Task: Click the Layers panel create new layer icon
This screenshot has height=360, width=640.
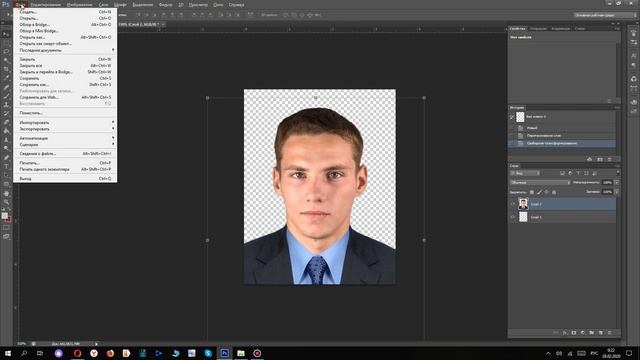Action: tap(600, 333)
